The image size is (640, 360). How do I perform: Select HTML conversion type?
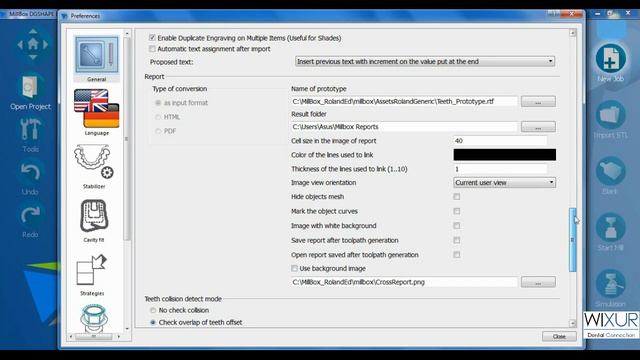click(x=158, y=117)
